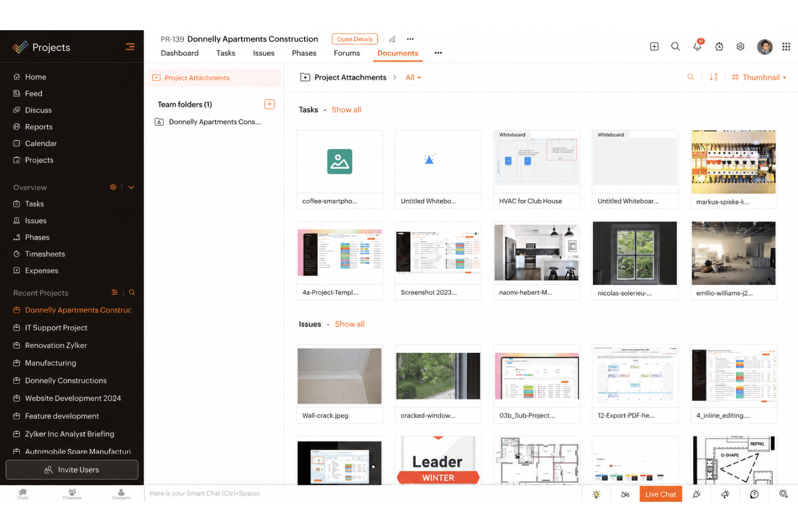The image size is (798, 532).
Task: Open settings gear icon in the top bar
Action: 740,46
